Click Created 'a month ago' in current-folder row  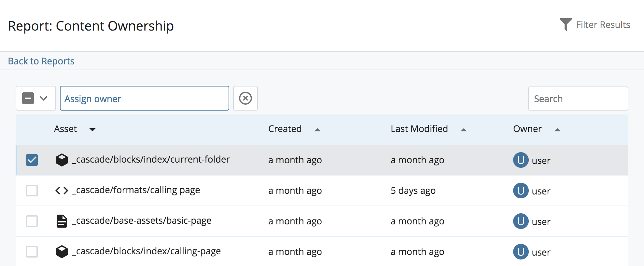tap(295, 160)
